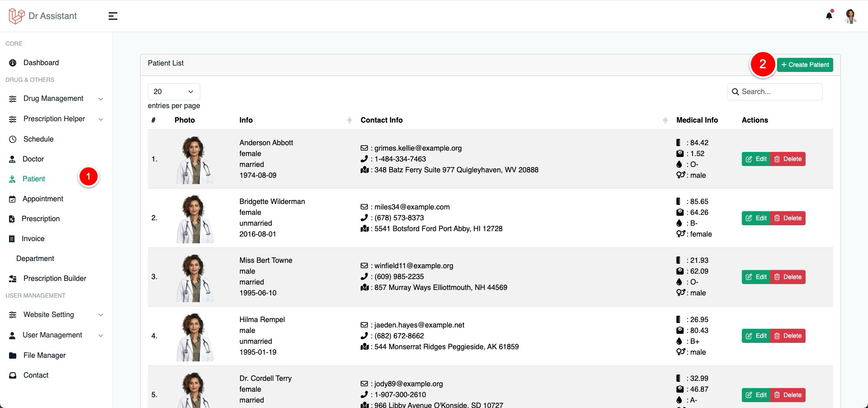This screenshot has height=408, width=868.
Task: Click the File Manager folder icon
Action: pos(13,356)
